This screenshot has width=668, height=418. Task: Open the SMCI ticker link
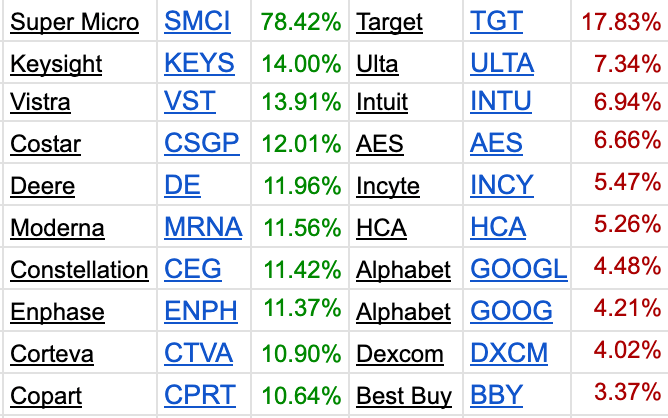point(197,21)
